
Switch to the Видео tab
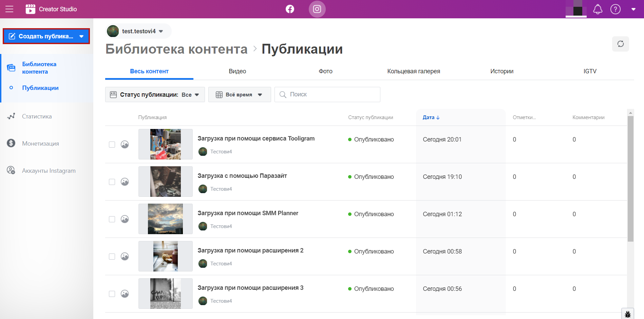(x=237, y=71)
